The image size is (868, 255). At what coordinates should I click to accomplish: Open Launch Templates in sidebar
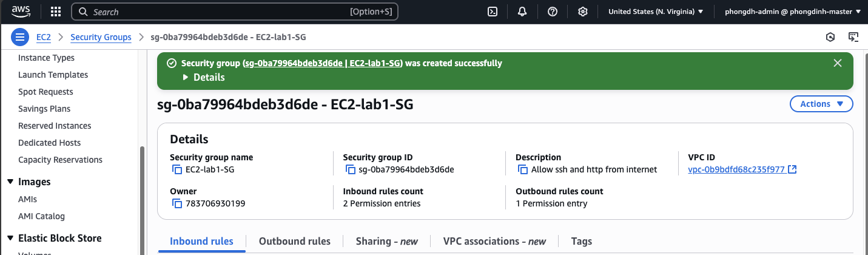click(53, 75)
